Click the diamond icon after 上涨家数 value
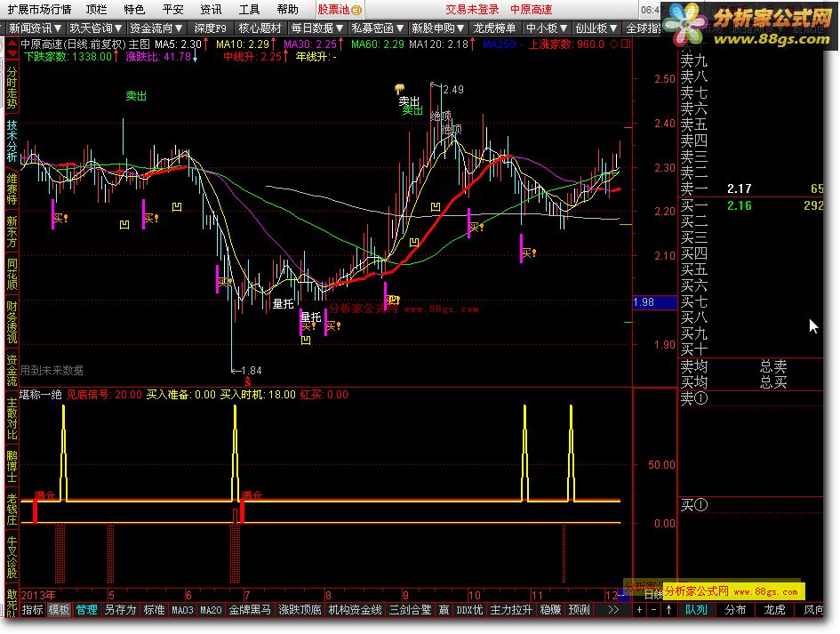This screenshot has height=634, width=840. click(614, 44)
